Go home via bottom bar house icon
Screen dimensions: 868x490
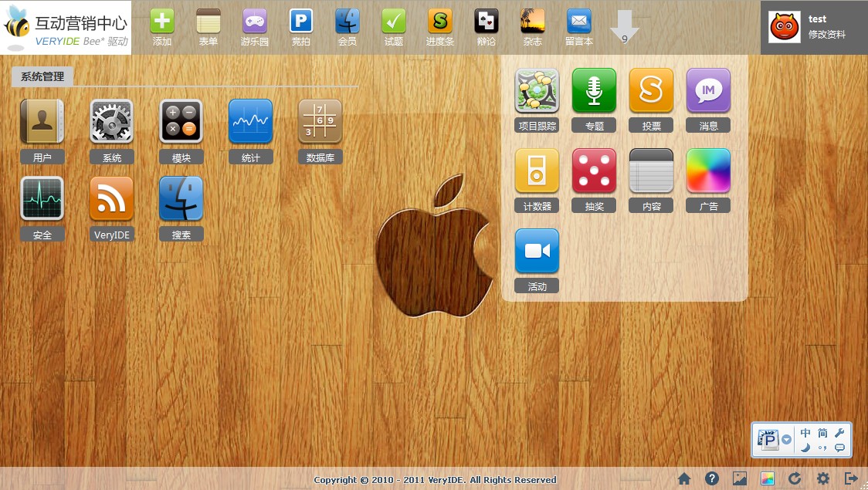pyautogui.click(x=684, y=478)
